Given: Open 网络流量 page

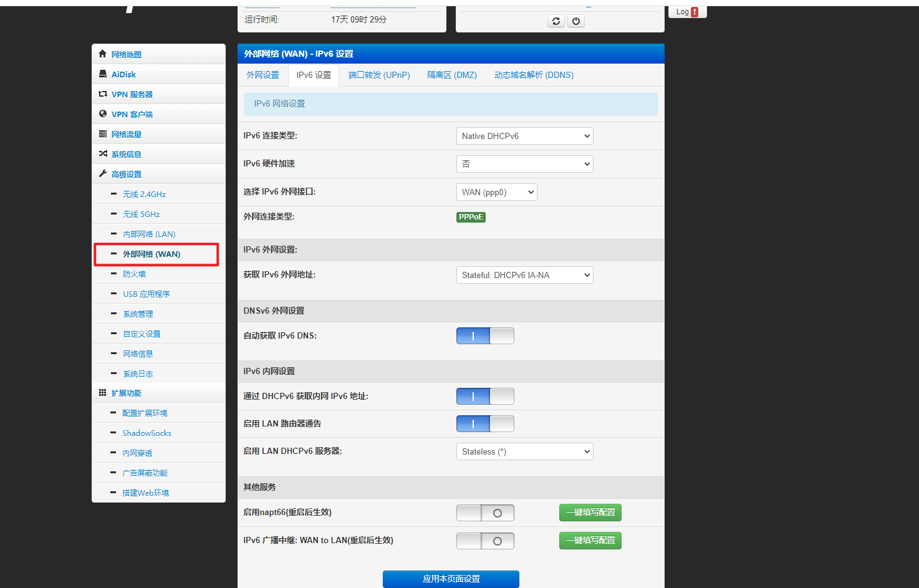Looking at the screenshot, I should point(127,134).
